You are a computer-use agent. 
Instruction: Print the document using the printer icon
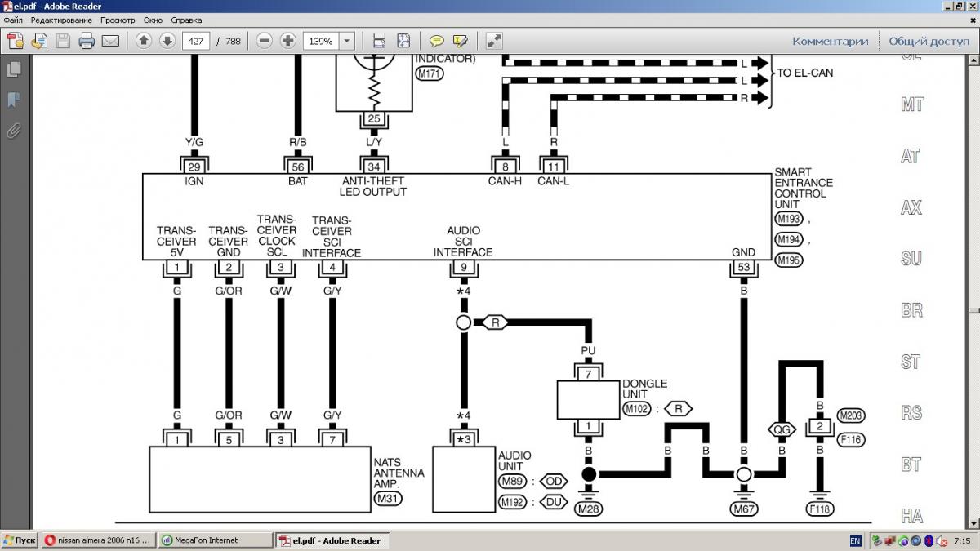(x=87, y=41)
